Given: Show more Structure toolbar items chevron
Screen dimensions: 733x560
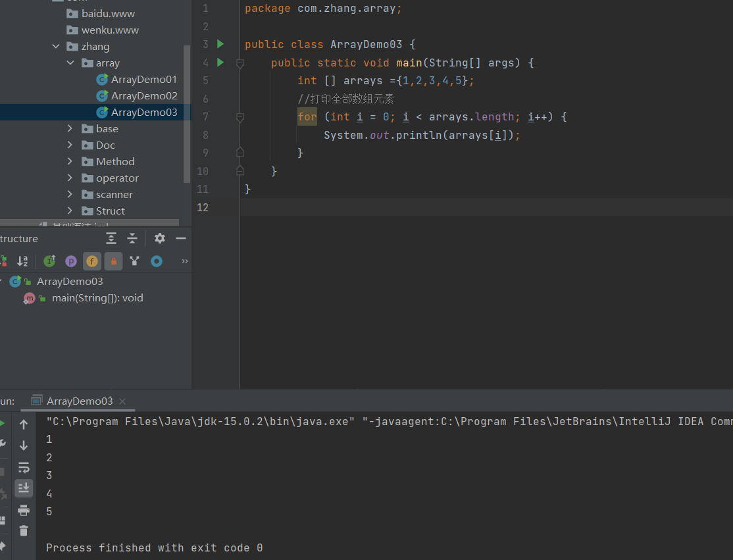Looking at the screenshot, I should pyautogui.click(x=185, y=261).
